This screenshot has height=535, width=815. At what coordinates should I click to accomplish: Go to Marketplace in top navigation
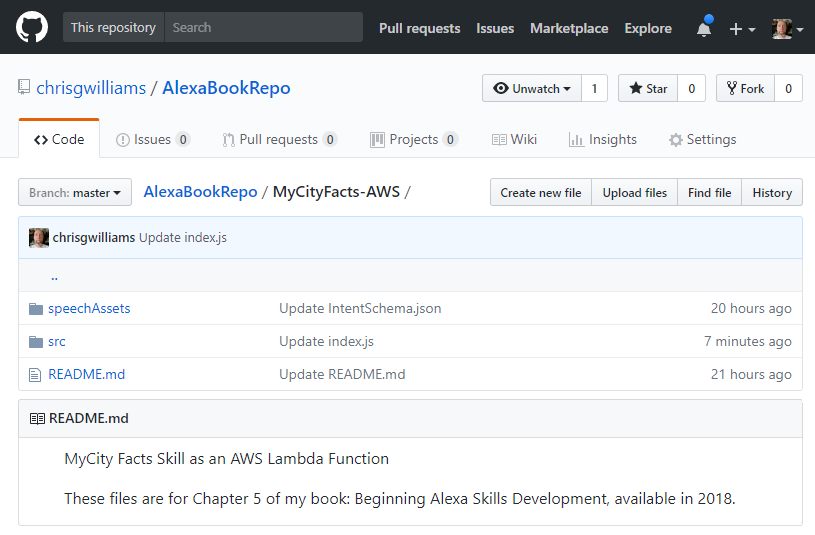[569, 28]
